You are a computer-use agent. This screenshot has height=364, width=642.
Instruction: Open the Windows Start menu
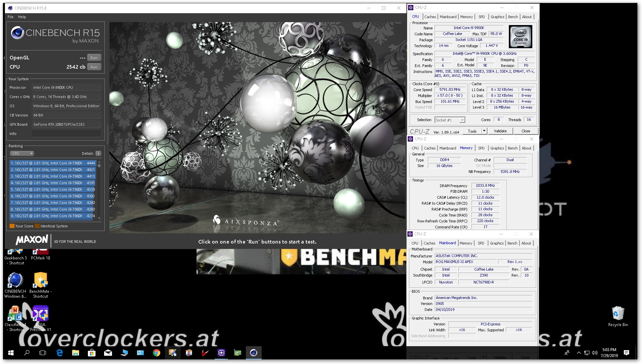(x=11, y=353)
